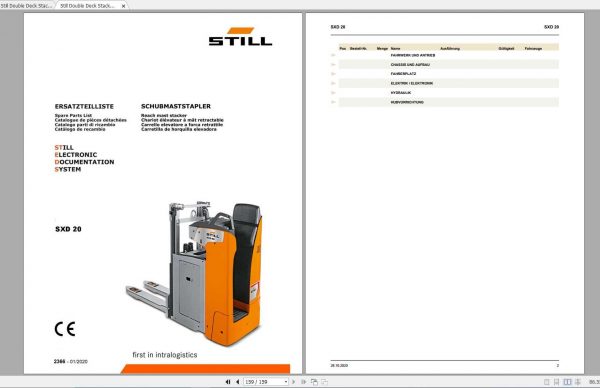This screenshot has width=600, height=388.
Task: Click the SXD 20 header at right page top-left
Action: click(x=338, y=27)
